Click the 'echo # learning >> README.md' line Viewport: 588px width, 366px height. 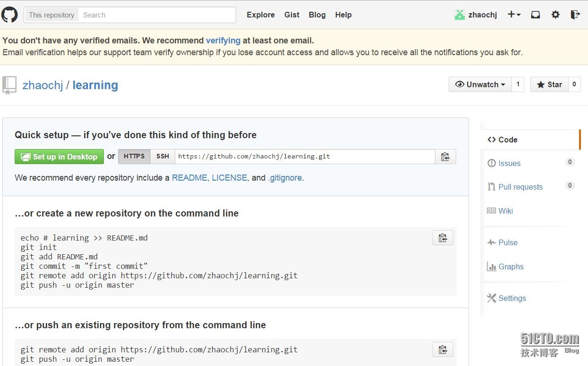(84, 238)
